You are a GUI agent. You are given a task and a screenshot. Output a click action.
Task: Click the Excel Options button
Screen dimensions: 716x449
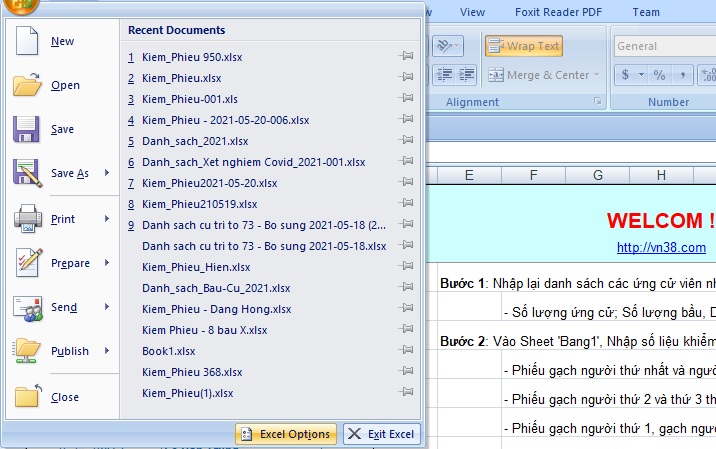(x=286, y=434)
